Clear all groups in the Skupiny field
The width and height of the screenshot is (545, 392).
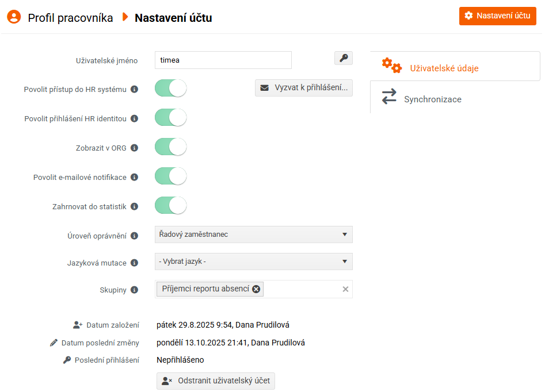(x=345, y=289)
